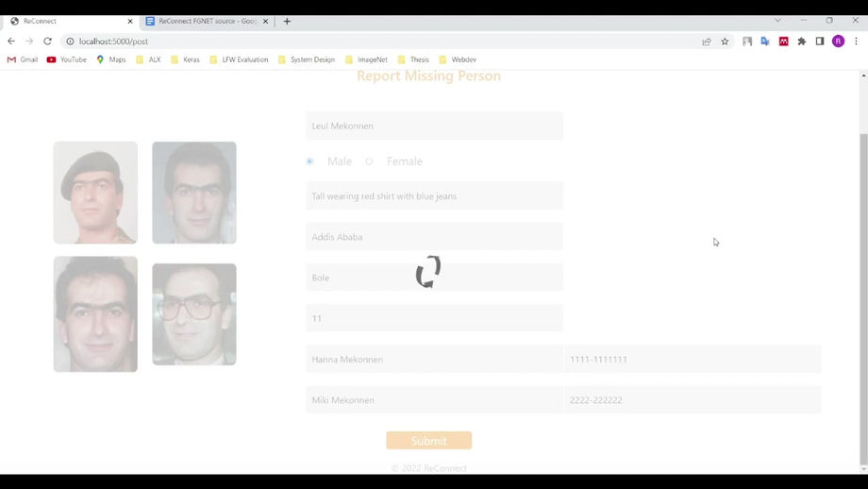Click the red extension icon in toolbar
This screenshot has height=489, width=868.
click(x=783, y=42)
